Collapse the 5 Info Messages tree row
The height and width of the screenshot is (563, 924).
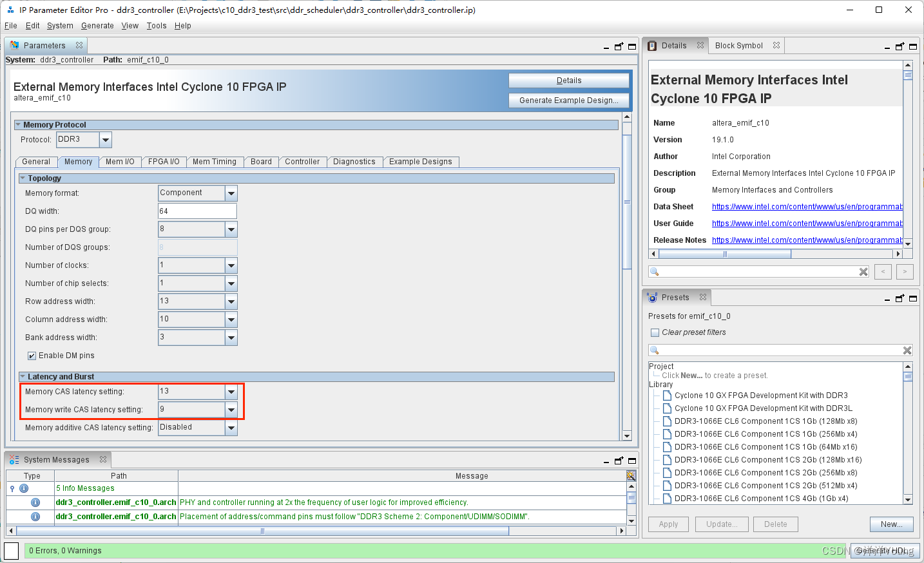click(12, 488)
